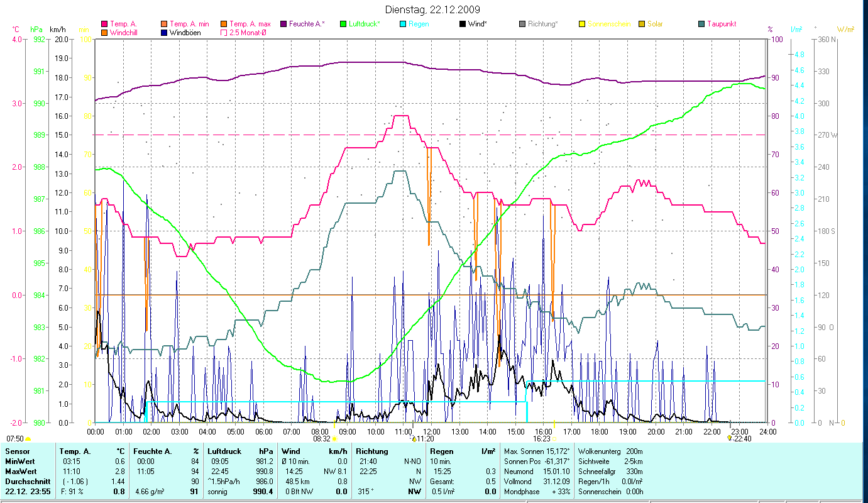Click the Solar legend swatch
Image resolution: width=868 pixels, height=503 pixels.
pyautogui.click(x=641, y=24)
